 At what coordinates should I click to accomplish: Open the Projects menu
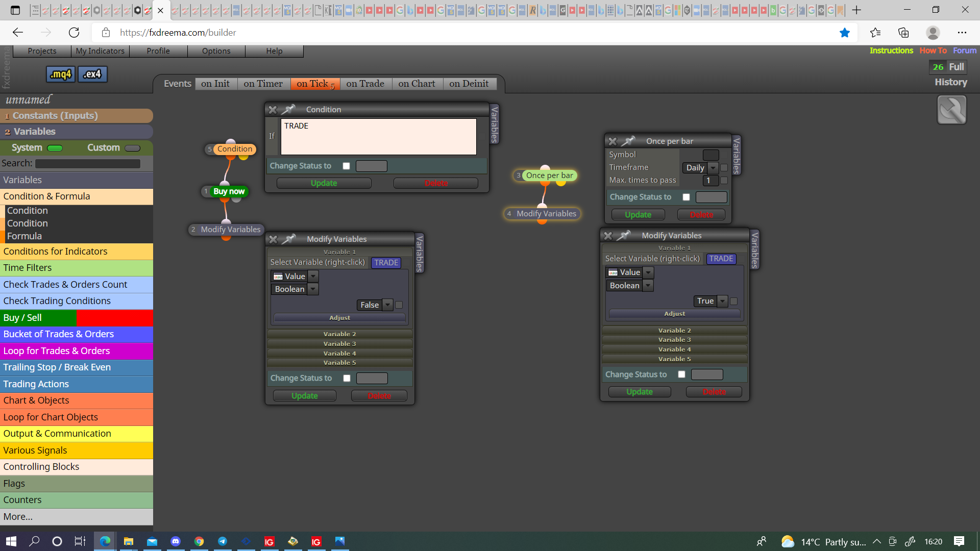[42, 51]
